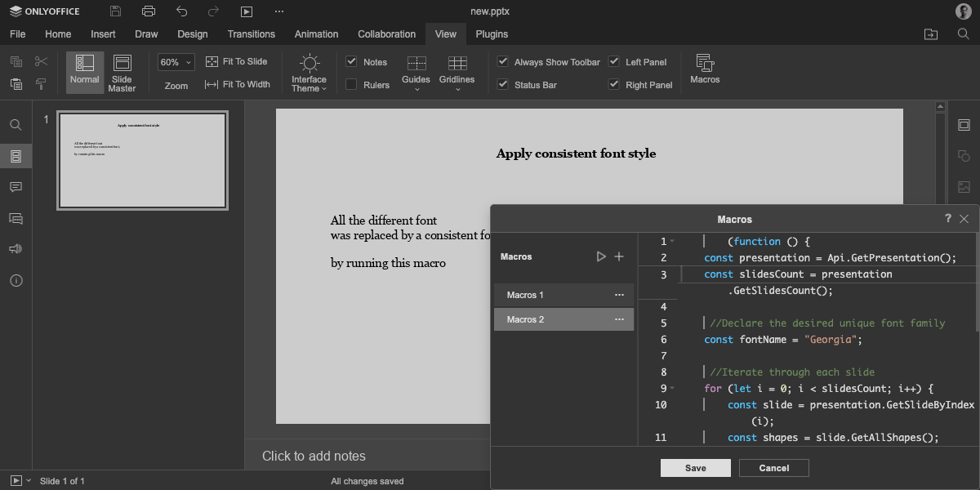
Task: Click the user avatar
Action: pos(964,11)
